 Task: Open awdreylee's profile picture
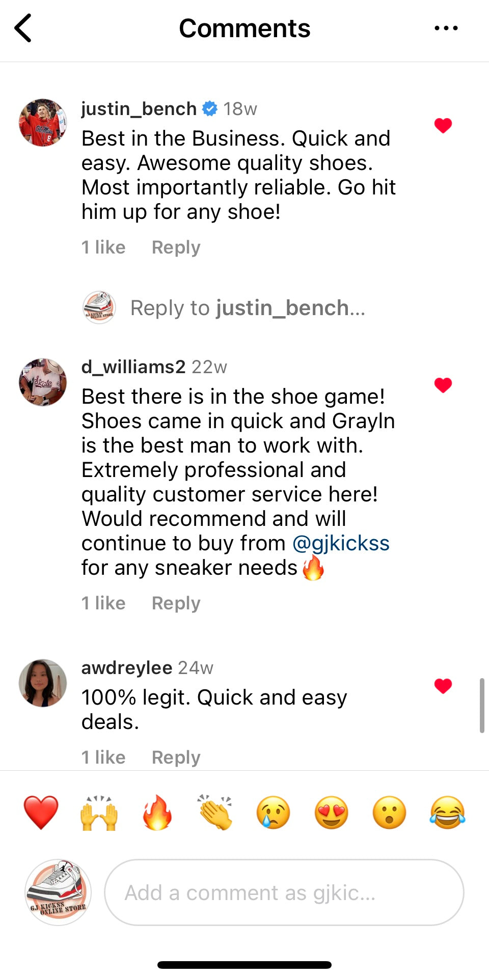pyautogui.click(x=43, y=683)
